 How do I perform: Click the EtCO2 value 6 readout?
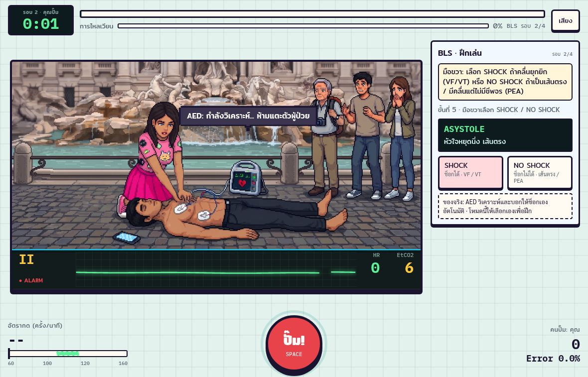coord(409,267)
